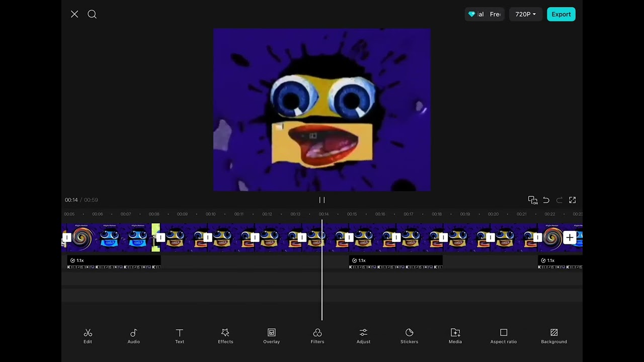Click the 00:59 total duration text

[91, 200]
